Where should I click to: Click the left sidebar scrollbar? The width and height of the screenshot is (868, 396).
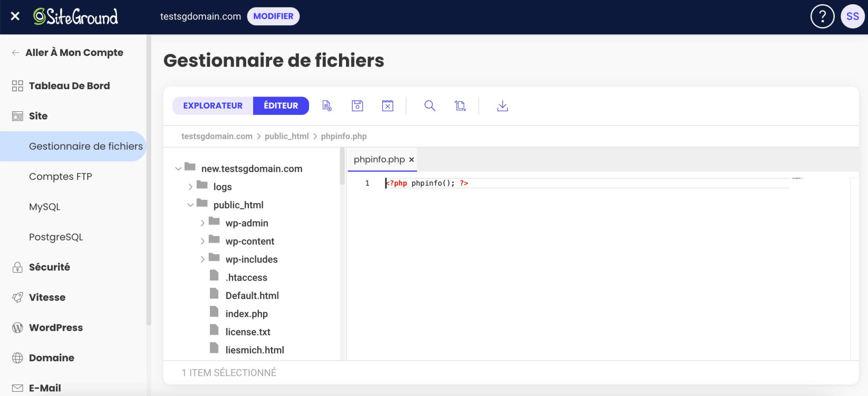point(149,180)
